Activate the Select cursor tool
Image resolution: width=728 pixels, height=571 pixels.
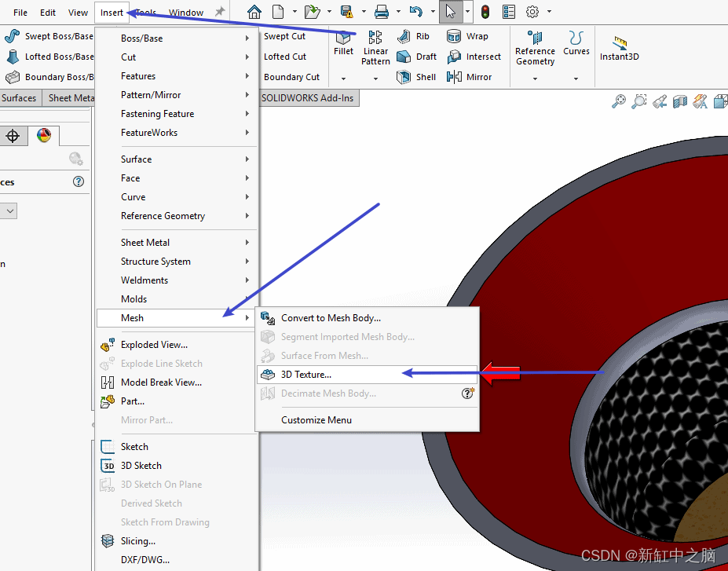[x=450, y=12]
